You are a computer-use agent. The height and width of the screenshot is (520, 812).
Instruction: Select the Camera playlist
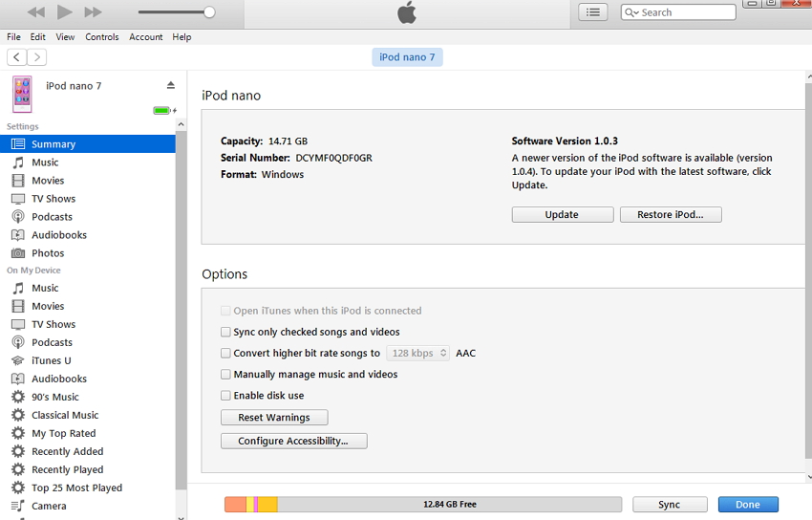click(49, 506)
